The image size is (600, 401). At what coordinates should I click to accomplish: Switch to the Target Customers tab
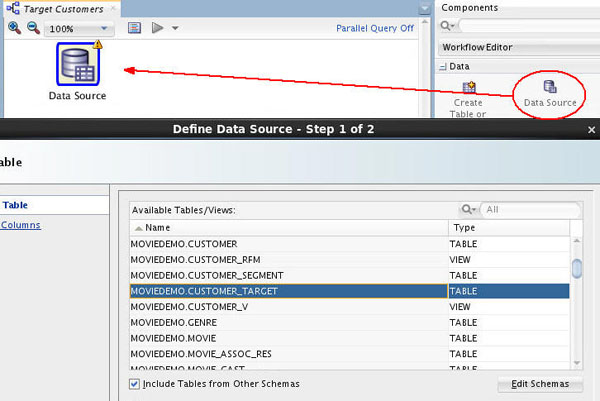(64, 9)
